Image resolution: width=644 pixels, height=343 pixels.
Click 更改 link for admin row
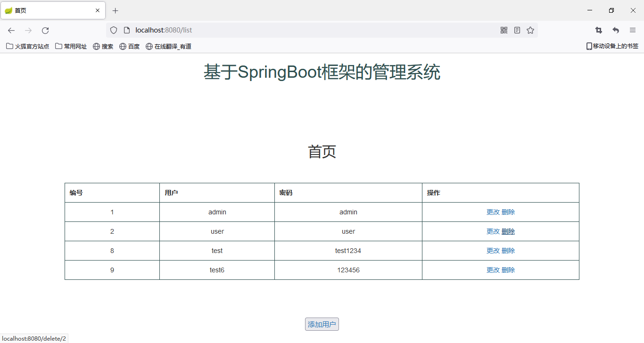493,212
